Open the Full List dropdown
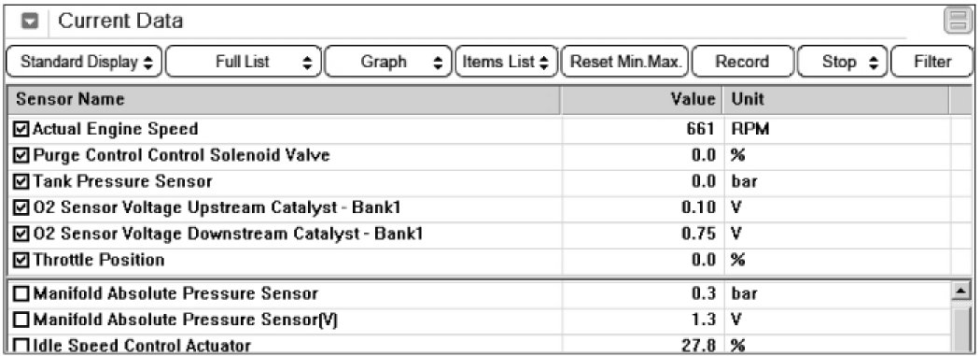The image size is (980, 356). click(244, 62)
